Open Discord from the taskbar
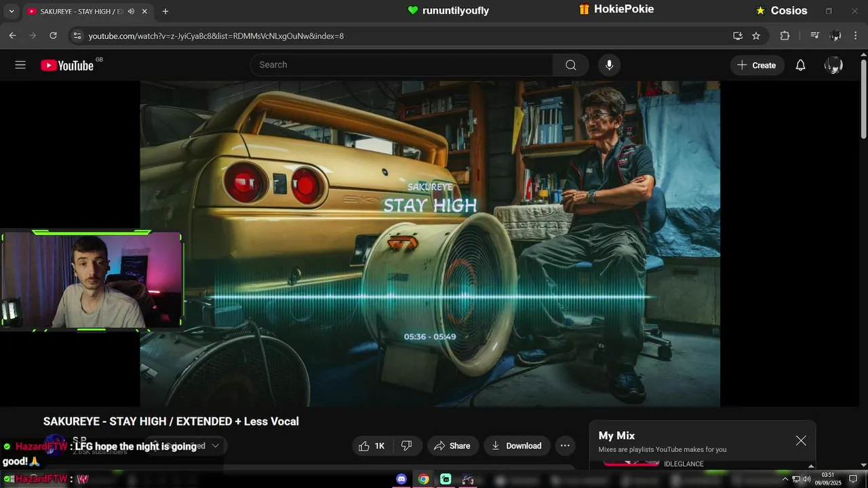 401,479
